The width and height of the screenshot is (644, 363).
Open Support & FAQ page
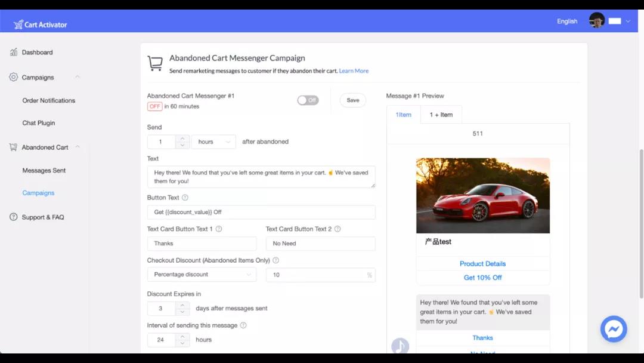click(43, 217)
